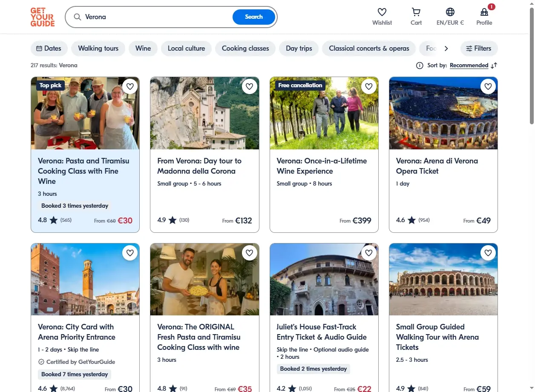
Task: Open Small Group Guided Walking Tour title
Action: tap(437, 337)
